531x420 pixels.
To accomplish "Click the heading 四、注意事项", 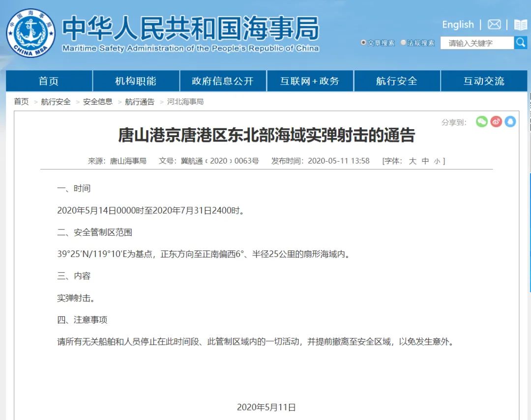I will pos(82,320).
